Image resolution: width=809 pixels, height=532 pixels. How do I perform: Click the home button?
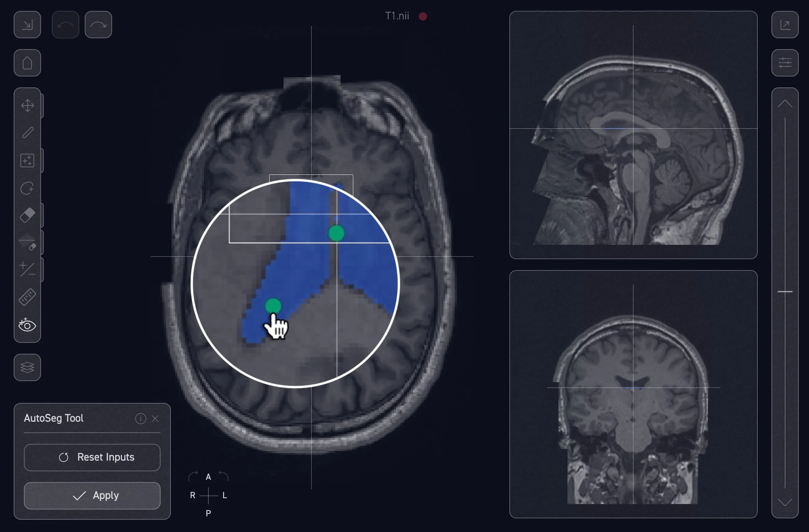[x=27, y=63]
